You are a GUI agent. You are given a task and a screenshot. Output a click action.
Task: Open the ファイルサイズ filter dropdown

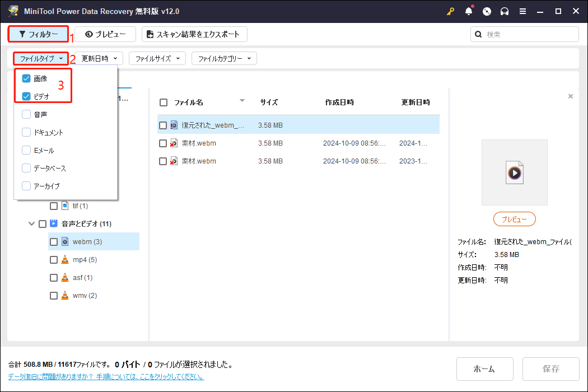157,58
